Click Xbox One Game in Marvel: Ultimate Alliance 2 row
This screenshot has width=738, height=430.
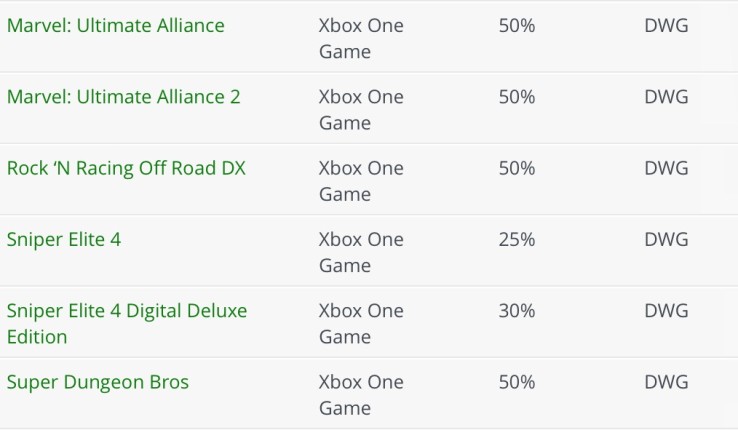pos(358,110)
